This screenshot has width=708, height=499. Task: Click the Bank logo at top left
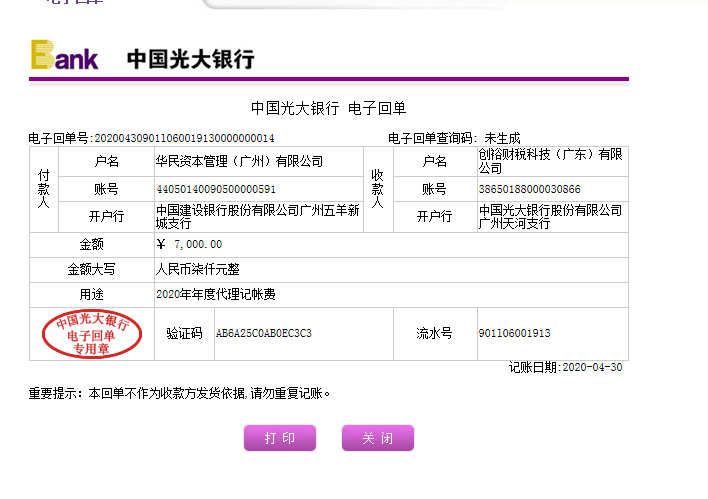coord(65,55)
